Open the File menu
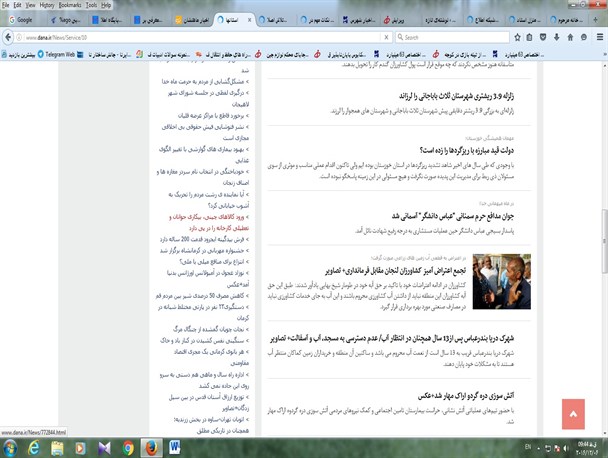The height and width of the screenshot is (458, 608). pyautogui.click(x=5, y=5)
